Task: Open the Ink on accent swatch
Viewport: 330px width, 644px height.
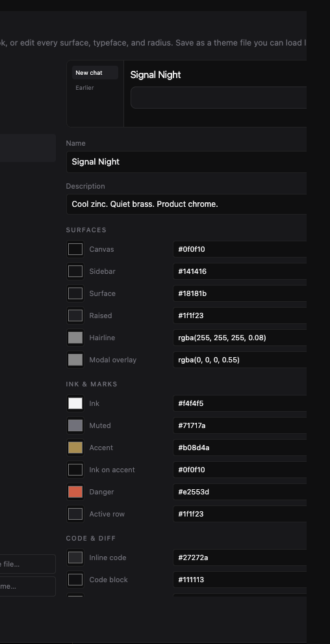Action: tap(75, 470)
